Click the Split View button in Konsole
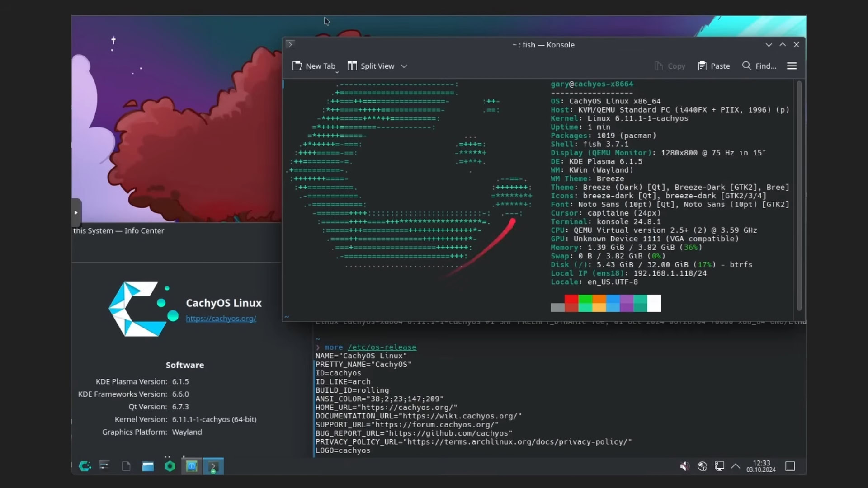The image size is (868, 488). [372, 66]
